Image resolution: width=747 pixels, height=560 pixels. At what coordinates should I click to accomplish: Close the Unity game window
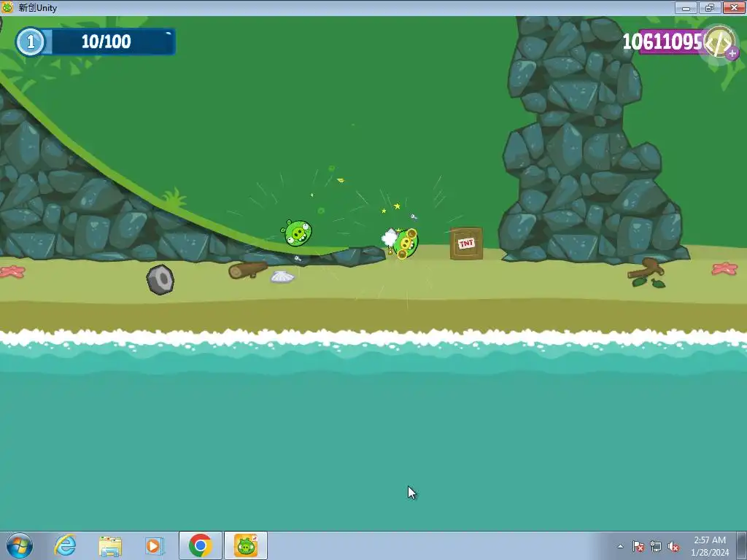(734, 7)
